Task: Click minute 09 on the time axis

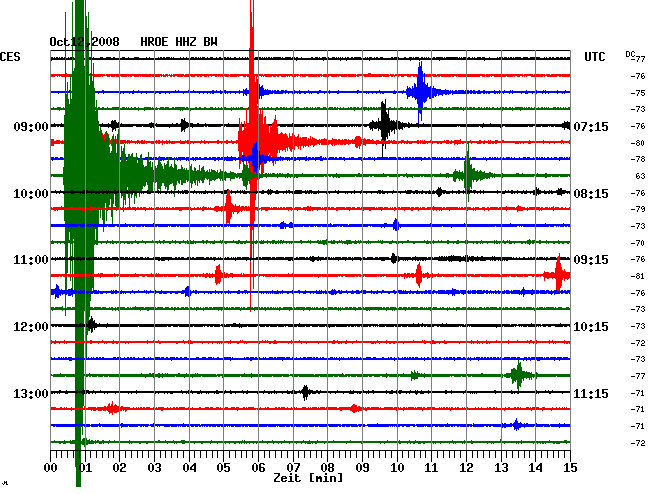Action: point(362,468)
